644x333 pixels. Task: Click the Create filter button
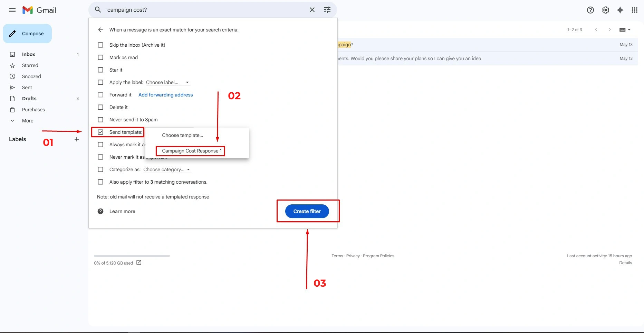pyautogui.click(x=307, y=211)
